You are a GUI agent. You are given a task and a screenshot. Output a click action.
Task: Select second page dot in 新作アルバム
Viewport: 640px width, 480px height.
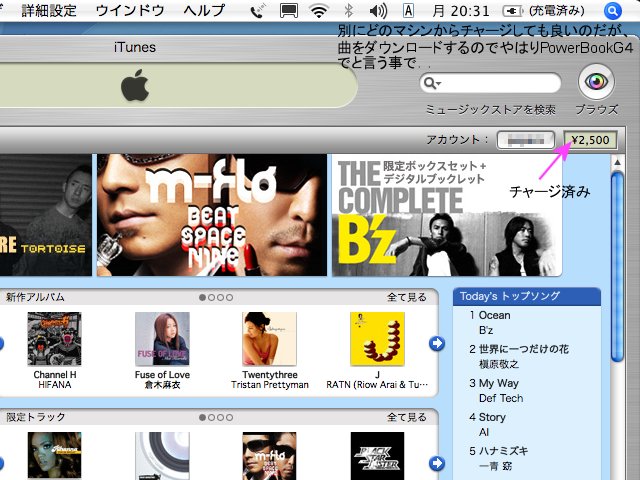point(211,298)
